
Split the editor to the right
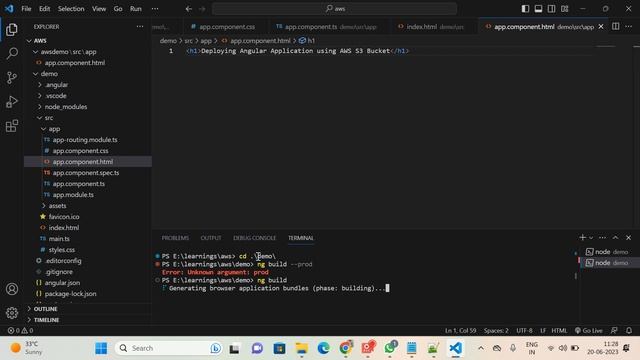(x=616, y=27)
